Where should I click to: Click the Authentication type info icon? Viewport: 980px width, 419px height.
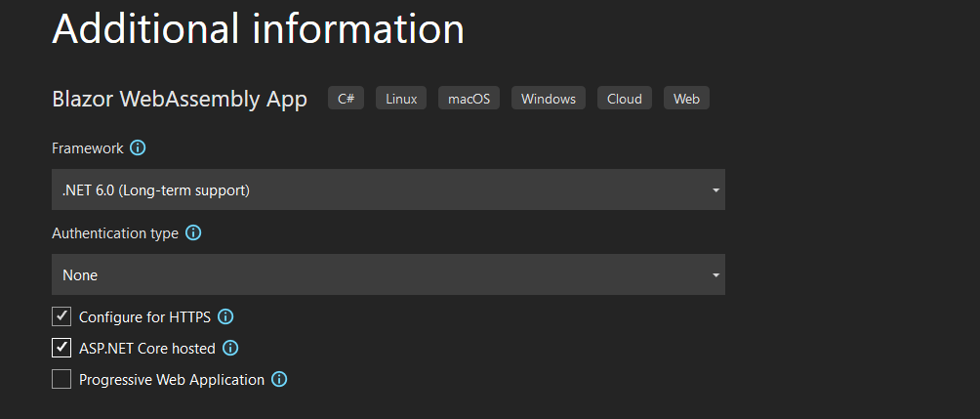pos(193,233)
